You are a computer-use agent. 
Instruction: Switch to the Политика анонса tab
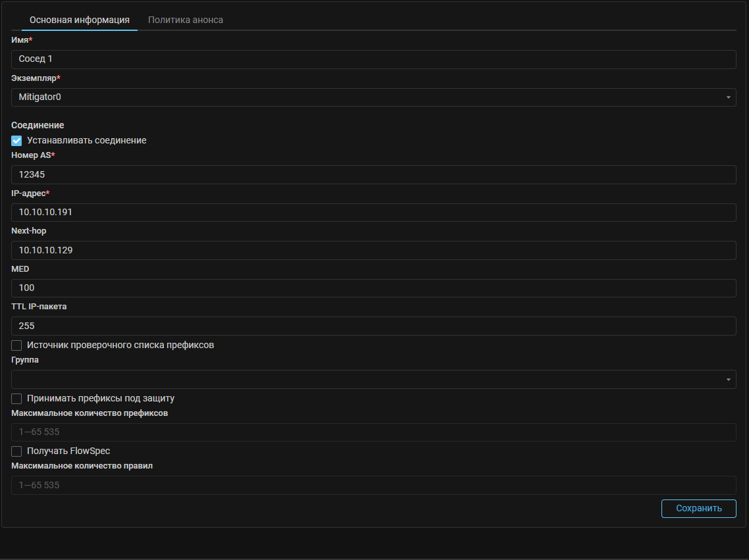[186, 20]
